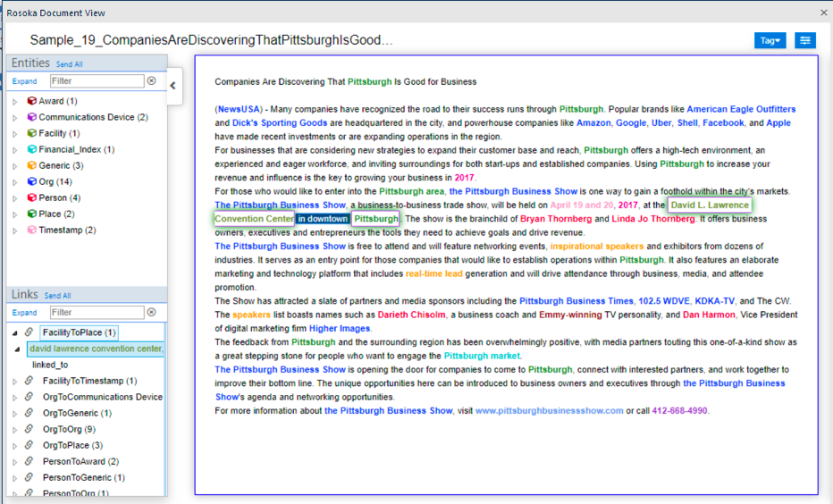833x504 pixels.
Task: Click the chain link icon beside FacilityToPlace
Action: 29,332
